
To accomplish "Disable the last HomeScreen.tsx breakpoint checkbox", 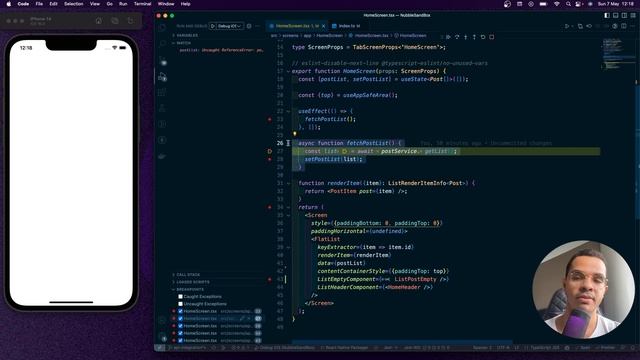I will (180, 340).
